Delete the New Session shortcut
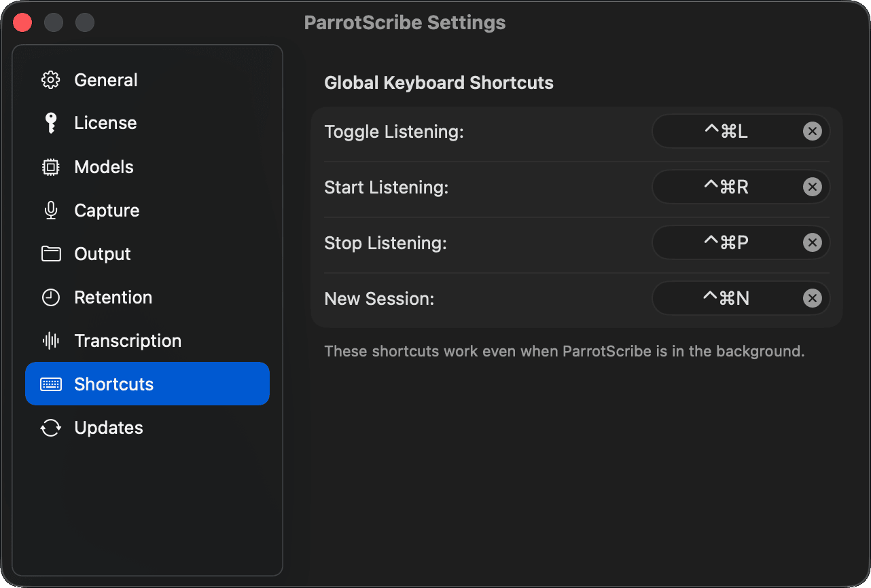This screenshot has height=588, width=871. pyautogui.click(x=813, y=298)
